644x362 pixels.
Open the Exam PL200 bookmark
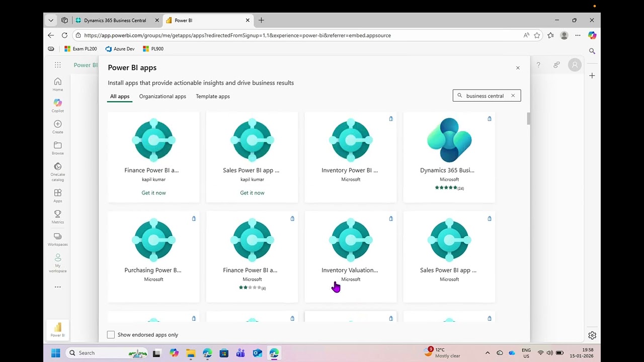pos(80,49)
